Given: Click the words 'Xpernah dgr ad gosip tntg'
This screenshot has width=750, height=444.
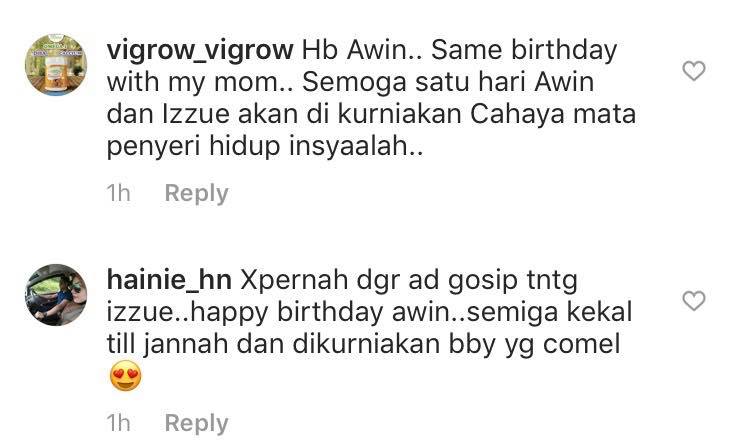Looking at the screenshot, I should (409, 281).
